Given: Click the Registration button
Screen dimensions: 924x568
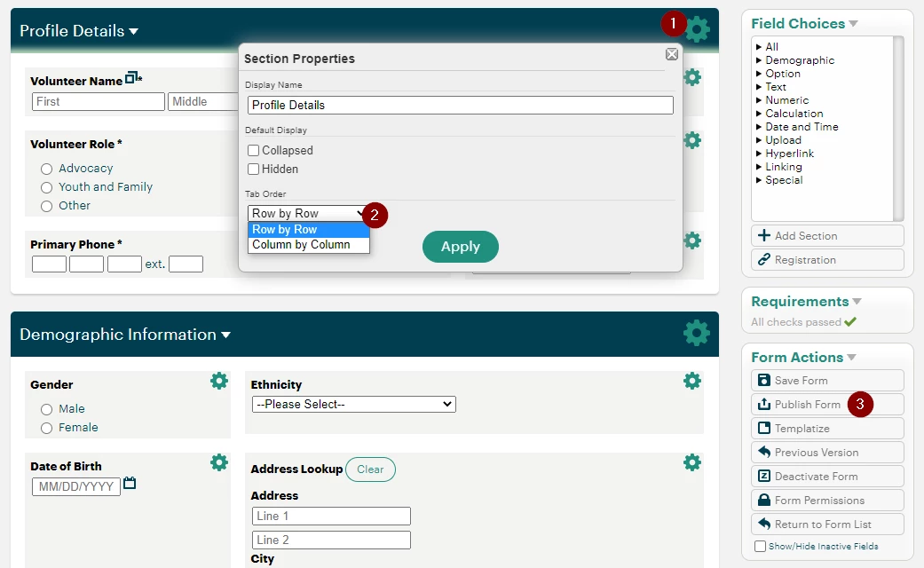Looking at the screenshot, I should coord(827,260).
